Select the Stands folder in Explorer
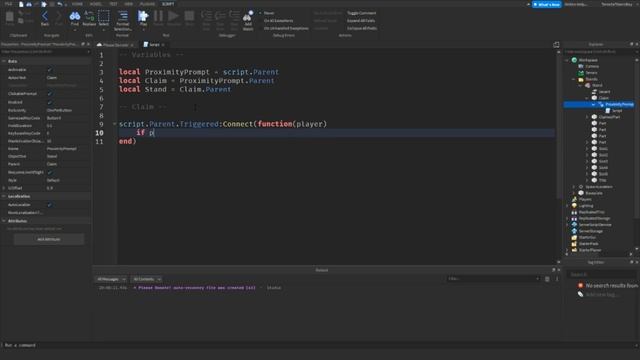Viewport: 640px width, 360px height. click(x=591, y=79)
